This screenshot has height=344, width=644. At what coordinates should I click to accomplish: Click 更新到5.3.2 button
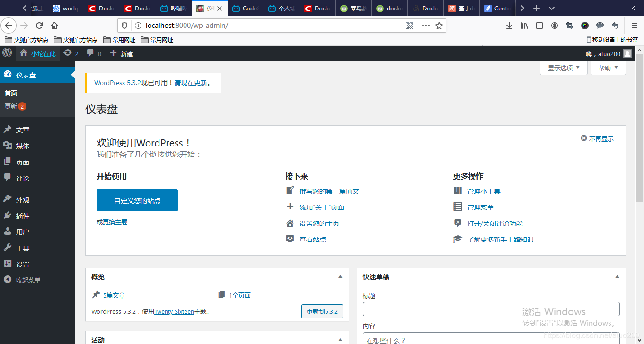(322, 312)
